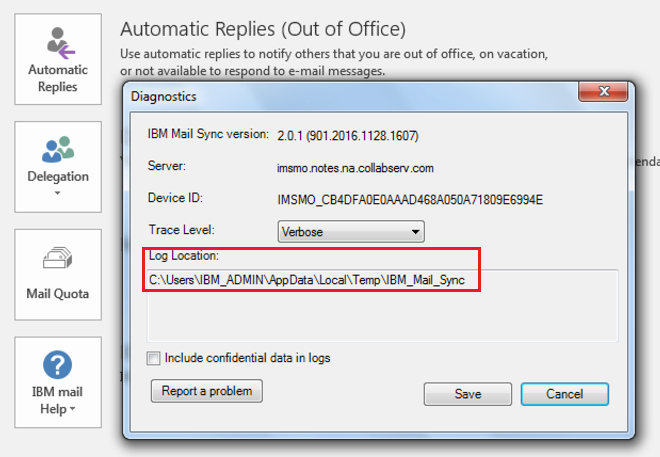Click the Log Location label
This screenshot has width=660, height=457.
pos(184,255)
